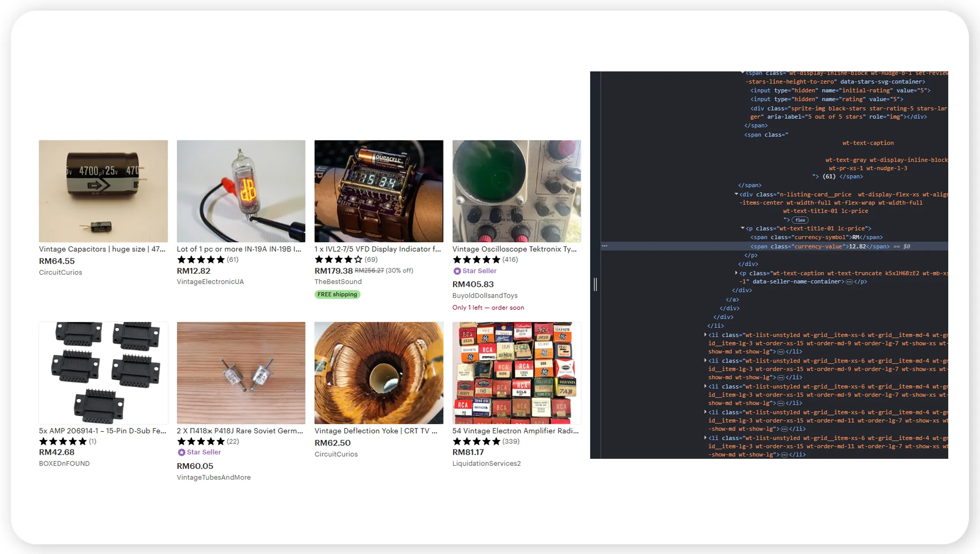Expand the first collapsed wt-order-xs-15 li node
This screenshot has height=554, width=980.
tap(705, 335)
